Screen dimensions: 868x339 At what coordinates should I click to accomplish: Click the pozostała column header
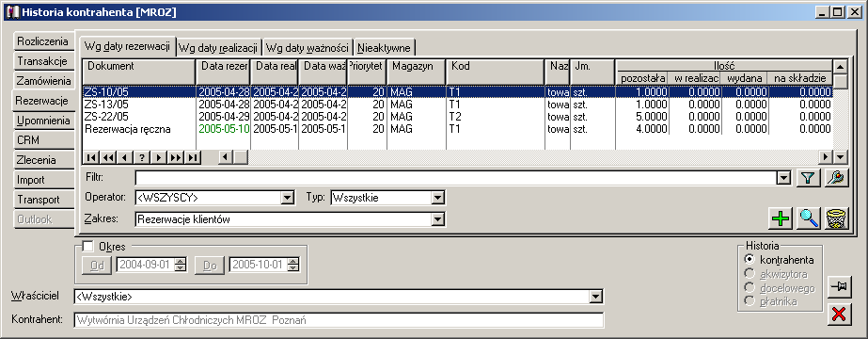642,79
